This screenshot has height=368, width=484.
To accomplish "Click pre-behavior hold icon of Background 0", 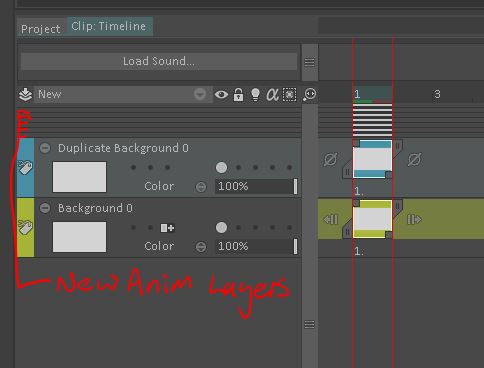I will pos(331,219).
